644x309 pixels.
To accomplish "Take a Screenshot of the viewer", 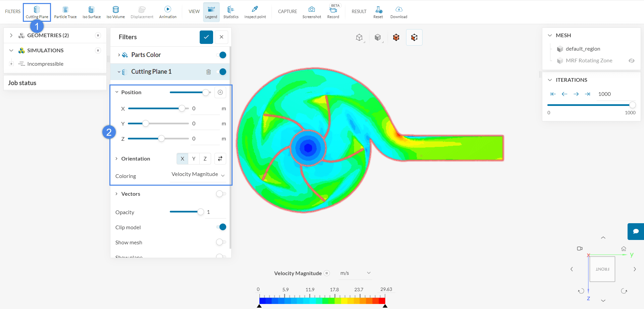I will [x=311, y=12].
